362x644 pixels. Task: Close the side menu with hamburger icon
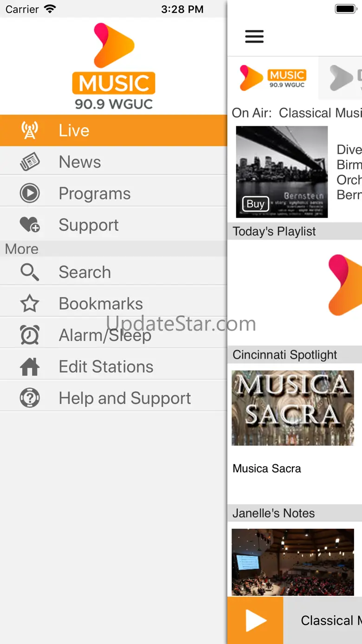coord(254,36)
